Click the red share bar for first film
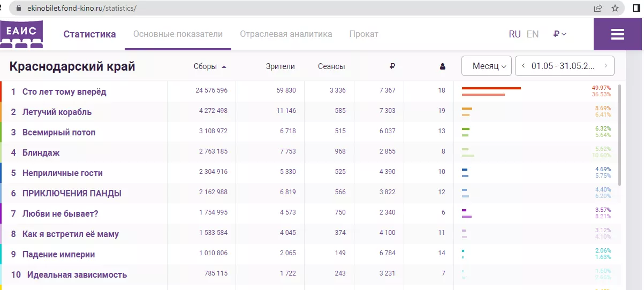Screen dimensions: 644x290 (491, 88)
